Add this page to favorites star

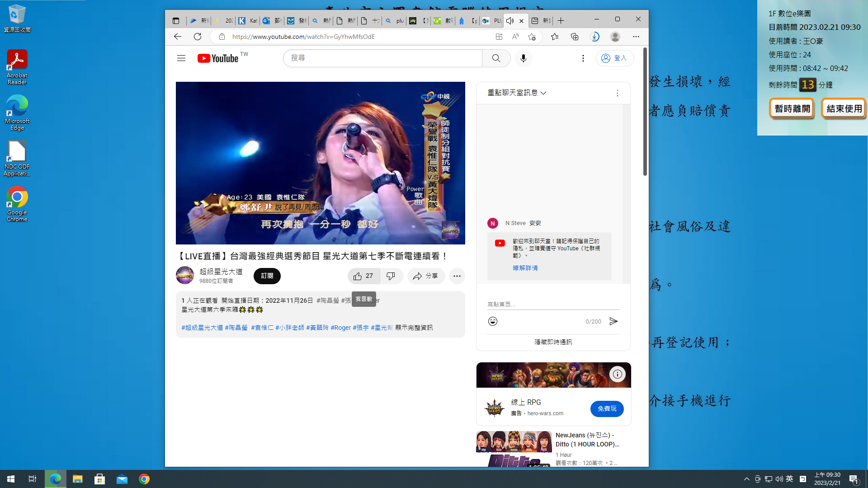coord(532,37)
